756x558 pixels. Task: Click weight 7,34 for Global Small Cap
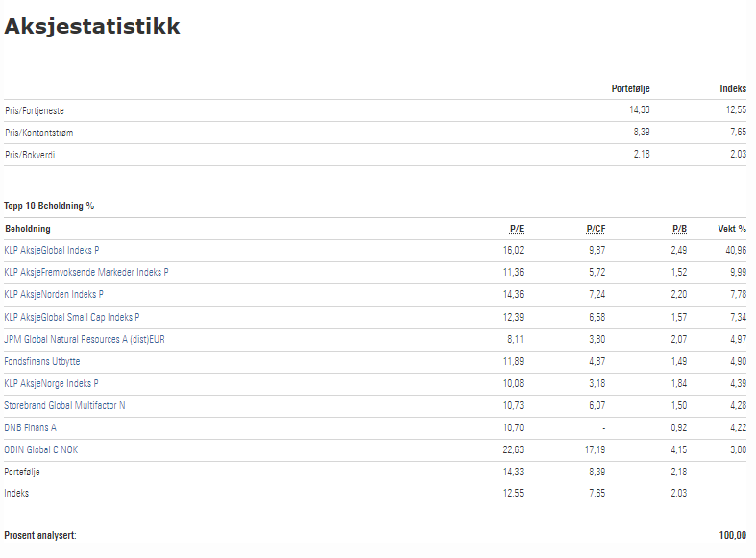(738, 317)
